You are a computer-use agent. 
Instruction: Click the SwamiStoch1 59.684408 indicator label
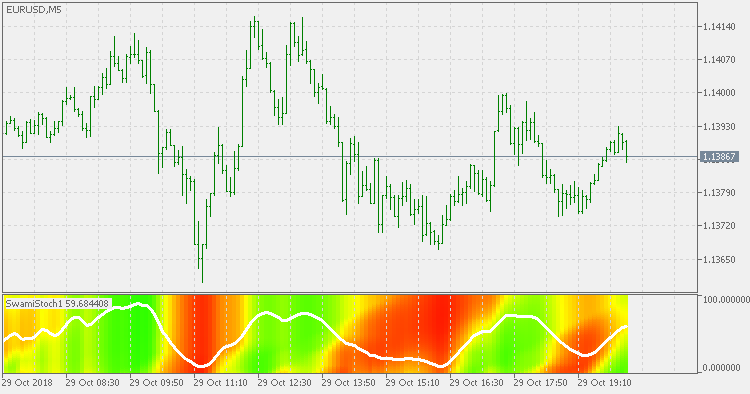[x=57, y=304]
